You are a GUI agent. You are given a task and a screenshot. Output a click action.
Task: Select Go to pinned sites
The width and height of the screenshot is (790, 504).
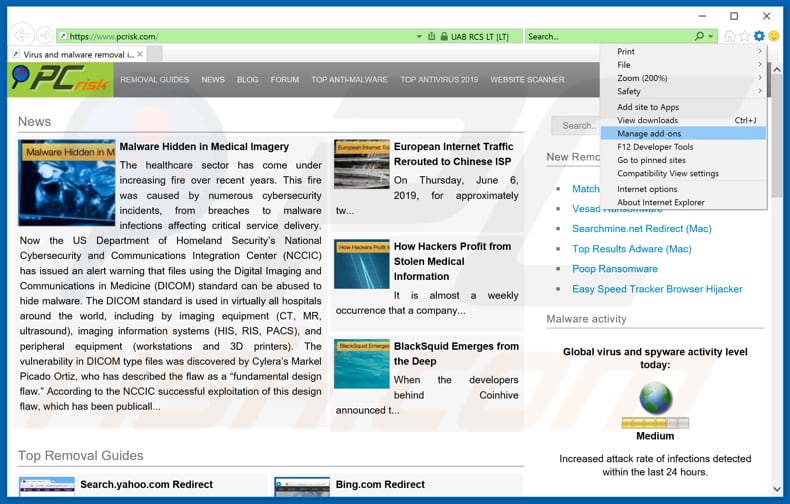(683, 160)
